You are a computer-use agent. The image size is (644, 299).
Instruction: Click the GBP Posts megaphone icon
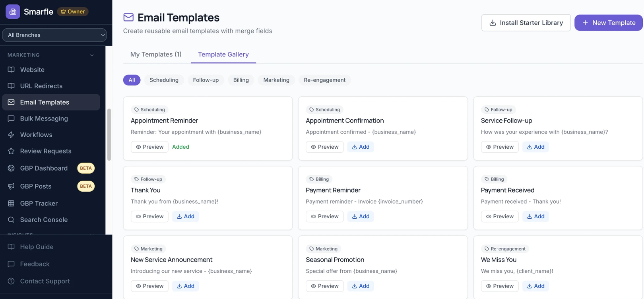pos(11,186)
